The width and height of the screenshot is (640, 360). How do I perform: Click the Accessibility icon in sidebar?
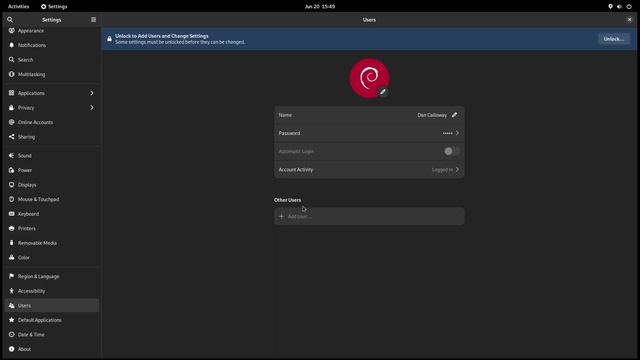[11, 291]
